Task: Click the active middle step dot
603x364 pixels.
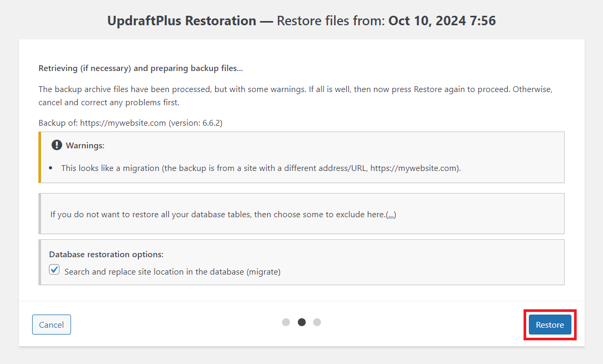Action: (301, 322)
